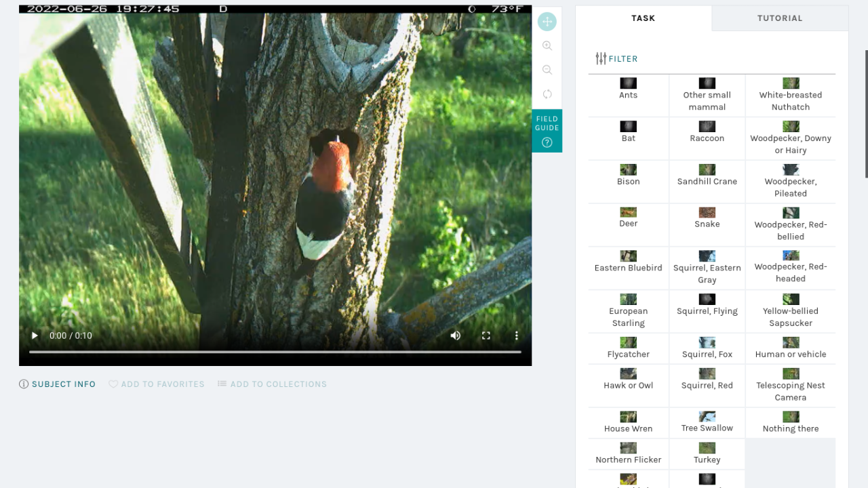Viewport: 868px width, 488px height.
Task: Enter fullscreen video mode
Action: click(x=486, y=335)
